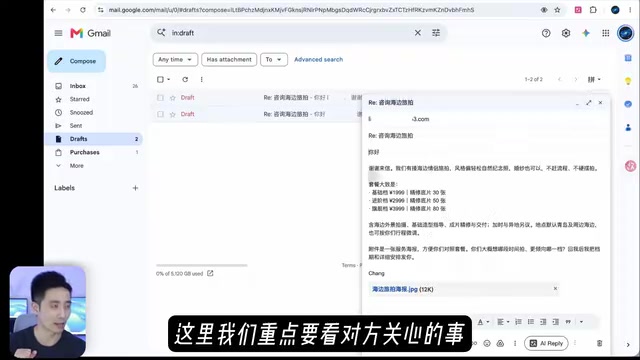
Task: Open the Snoozed folder
Action: (x=81, y=113)
